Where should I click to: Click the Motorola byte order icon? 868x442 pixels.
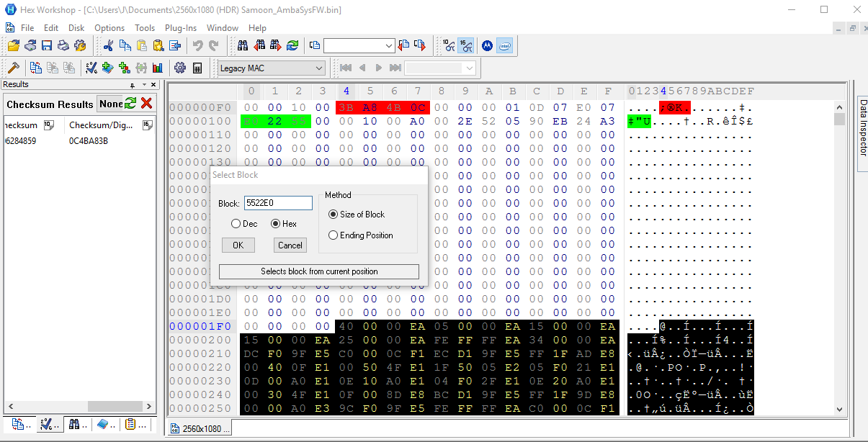(487, 45)
